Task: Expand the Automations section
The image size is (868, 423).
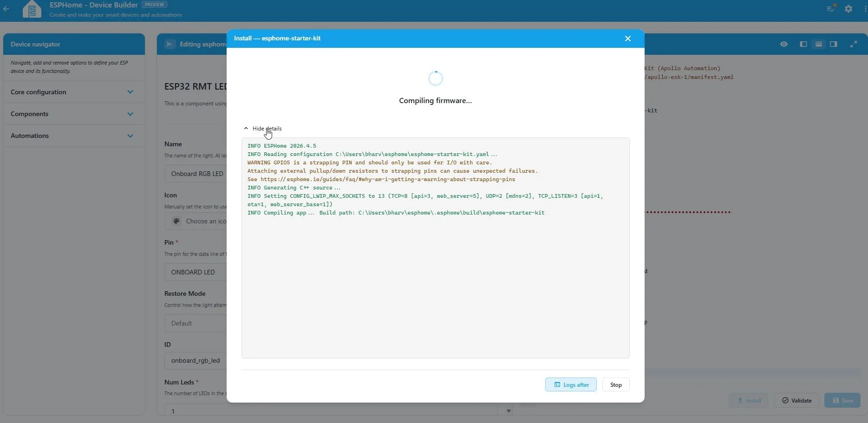Action: 74,136
